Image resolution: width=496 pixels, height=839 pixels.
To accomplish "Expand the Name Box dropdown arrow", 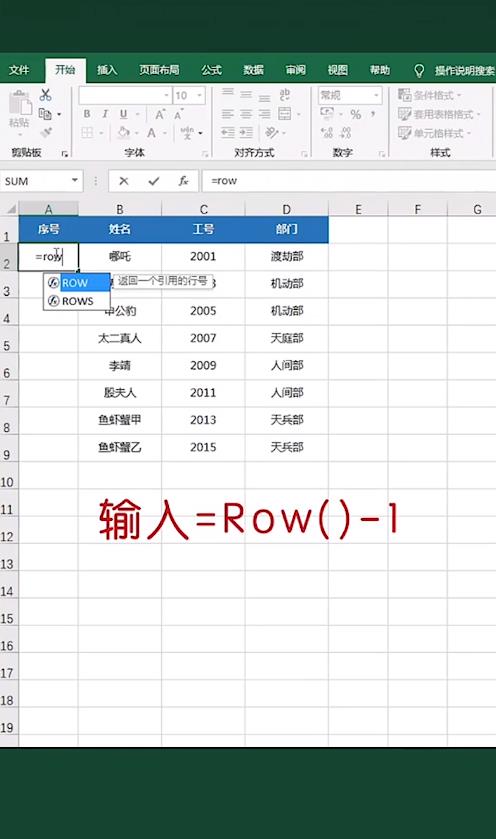I will [x=75, y=181].
